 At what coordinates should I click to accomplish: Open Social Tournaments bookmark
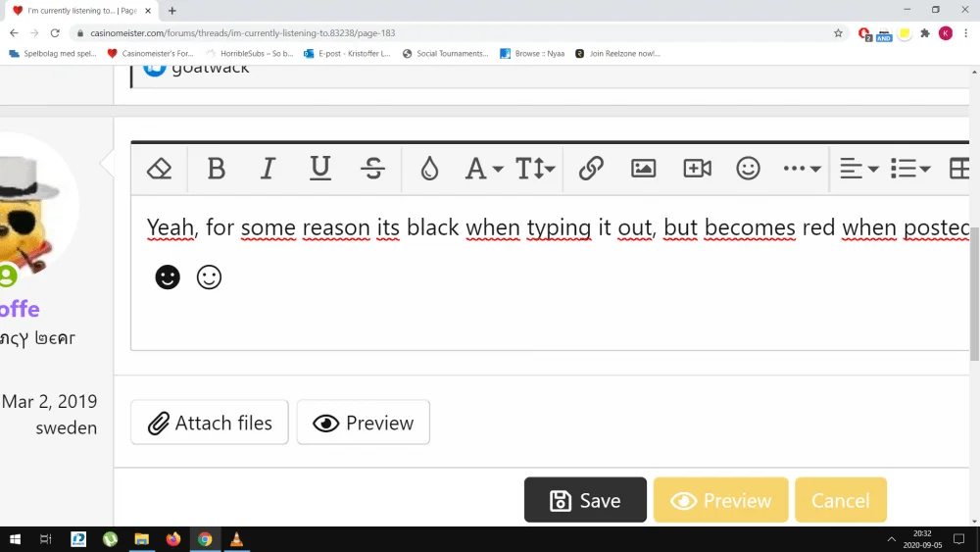pos(446,54)
